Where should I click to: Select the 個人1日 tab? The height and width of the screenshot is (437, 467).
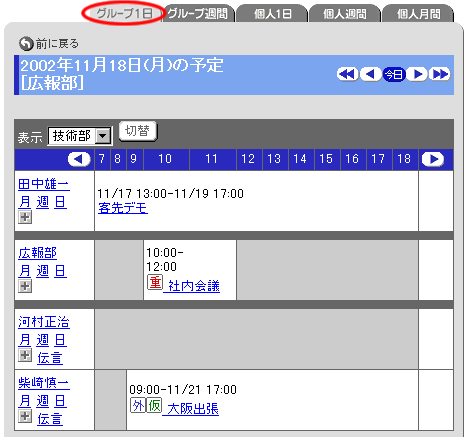[272, 14]
